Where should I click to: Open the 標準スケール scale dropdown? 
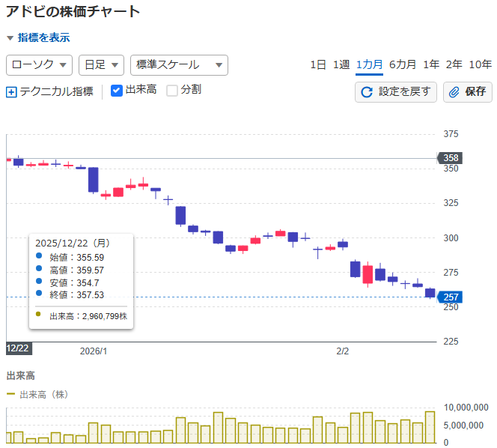tap(179, 65)
